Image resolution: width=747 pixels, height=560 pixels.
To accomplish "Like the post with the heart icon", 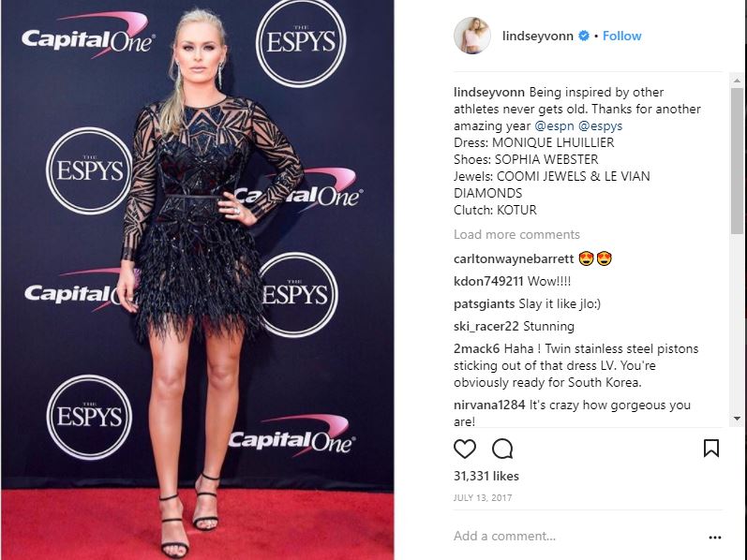I will (x=465, y=449).
